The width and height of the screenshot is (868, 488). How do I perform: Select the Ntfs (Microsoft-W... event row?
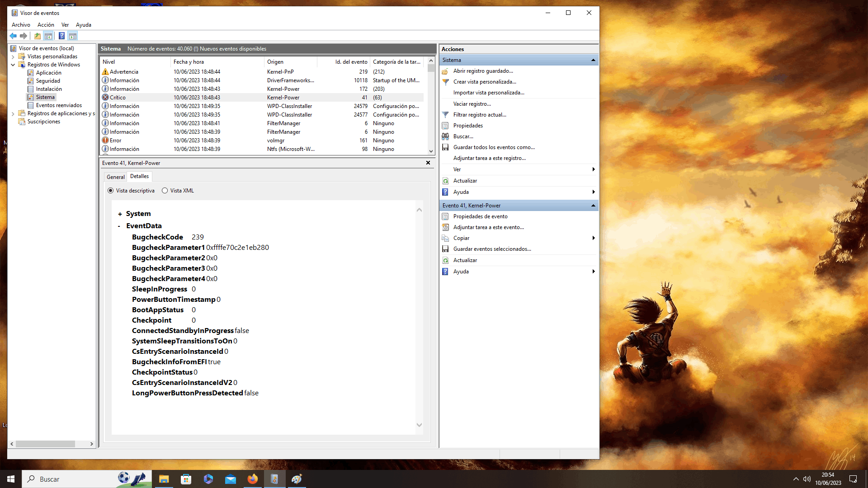point(262,149)
